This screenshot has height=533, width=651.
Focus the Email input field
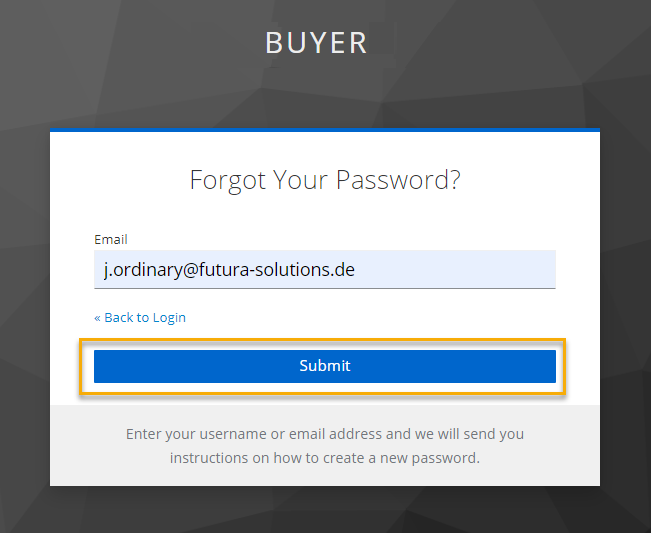(x=325, y=270)
